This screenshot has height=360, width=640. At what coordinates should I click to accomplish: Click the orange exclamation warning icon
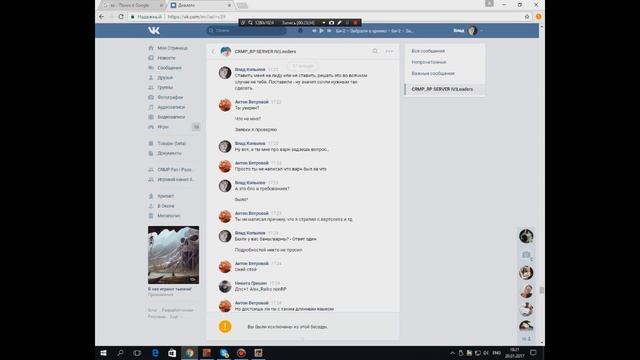(x=225, y=327)
